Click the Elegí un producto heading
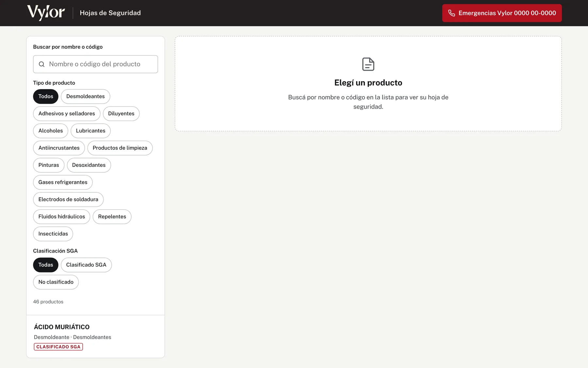The width and height of the screenshot is (588, 368). [x=368, y=83]
